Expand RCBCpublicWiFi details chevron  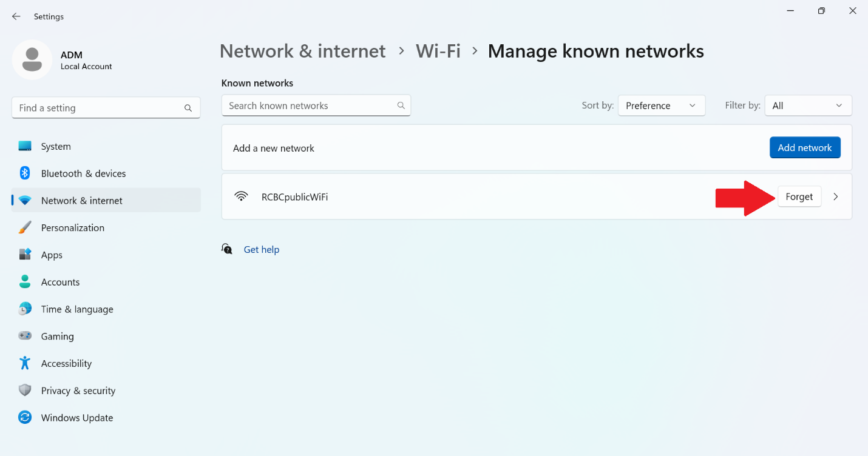(836, 196)
